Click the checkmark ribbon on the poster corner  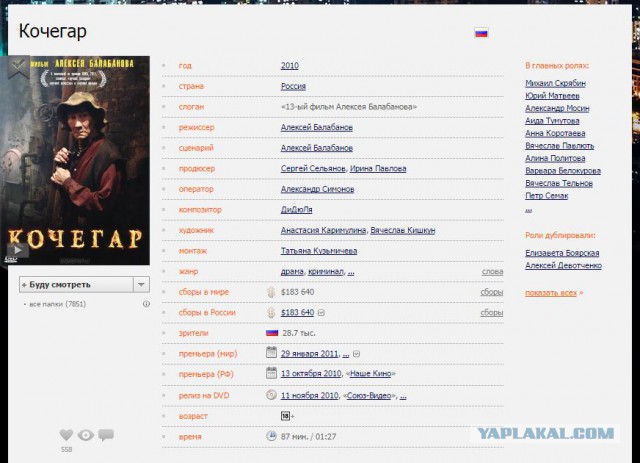click(x=18, y=67)
